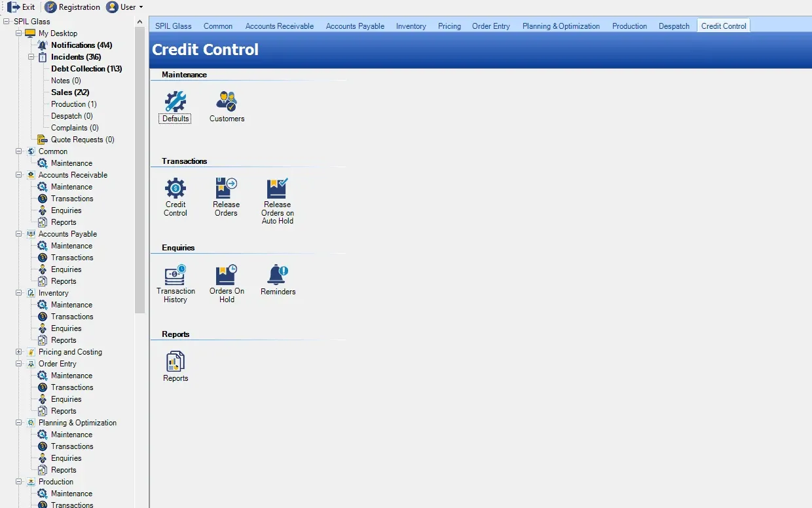Expand the Pricing and Costing node

click(x=19, y=352)
